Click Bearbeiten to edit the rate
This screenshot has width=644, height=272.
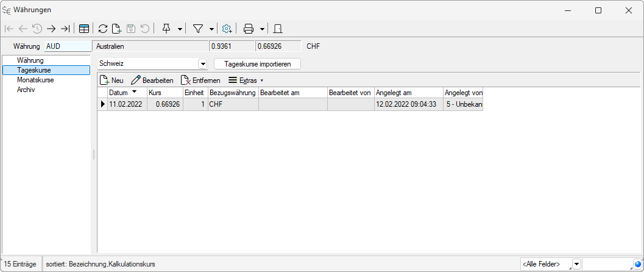pos(152,80)
